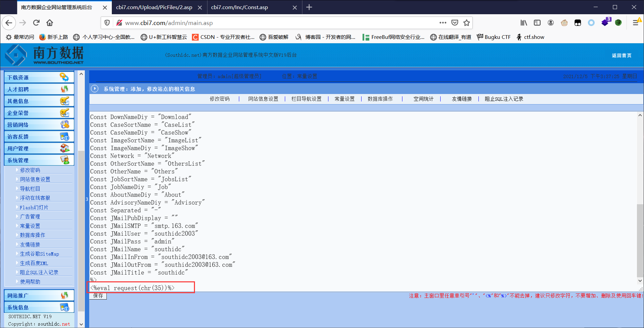Open 生成百度XML in sidebar
Image resolution: width=644 pixels, height=328 pixels.
(x=34, y=263)
